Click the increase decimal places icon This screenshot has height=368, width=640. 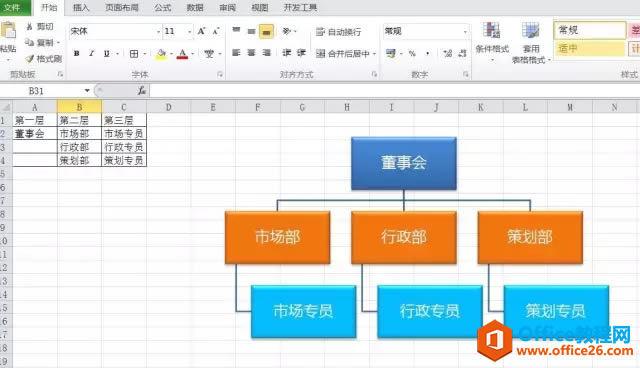click(x=448, y=53)
